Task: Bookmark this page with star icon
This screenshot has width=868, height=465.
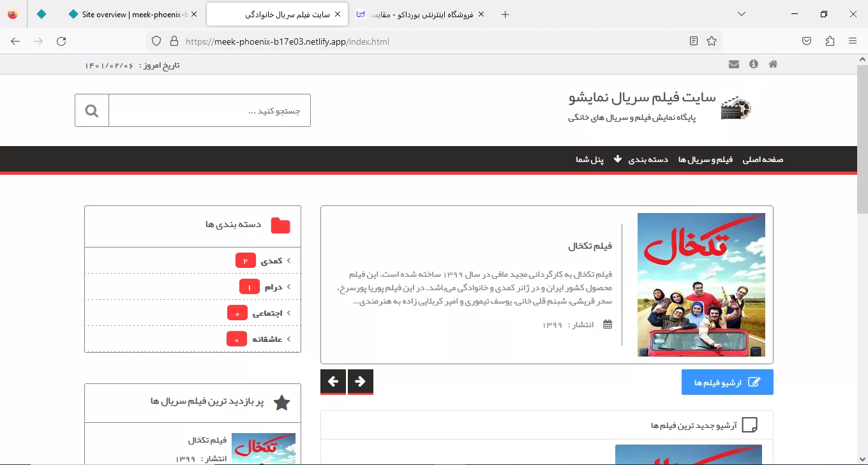Action: pos(712,41)
